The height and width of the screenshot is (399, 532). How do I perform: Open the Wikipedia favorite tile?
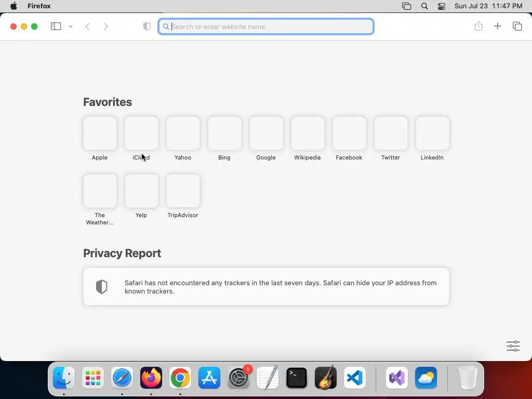tap(308, 134)
